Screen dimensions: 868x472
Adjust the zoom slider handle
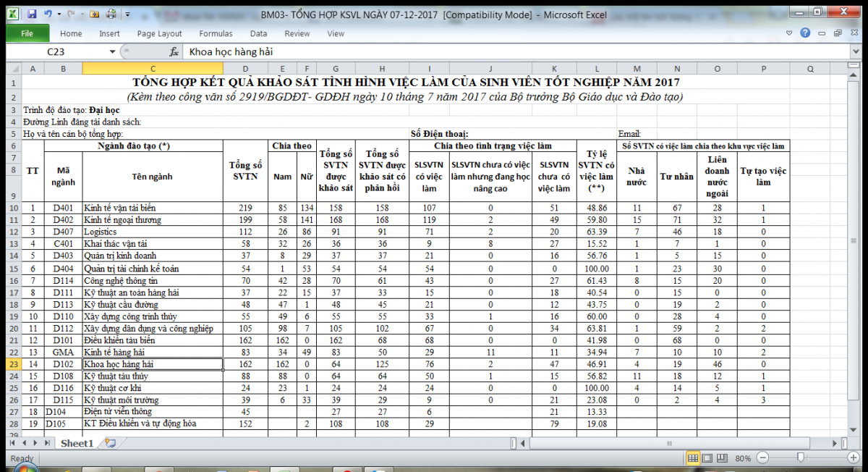tap(801, 458)
